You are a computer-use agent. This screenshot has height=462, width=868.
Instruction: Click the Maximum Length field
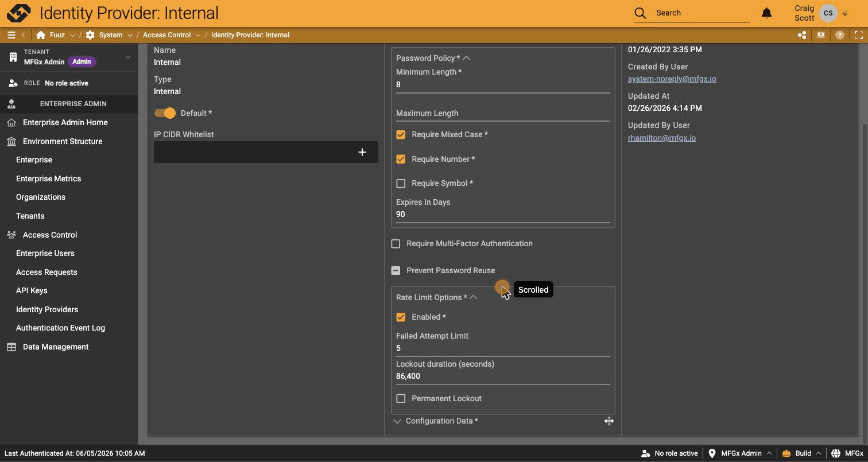(x=503, y=113)
